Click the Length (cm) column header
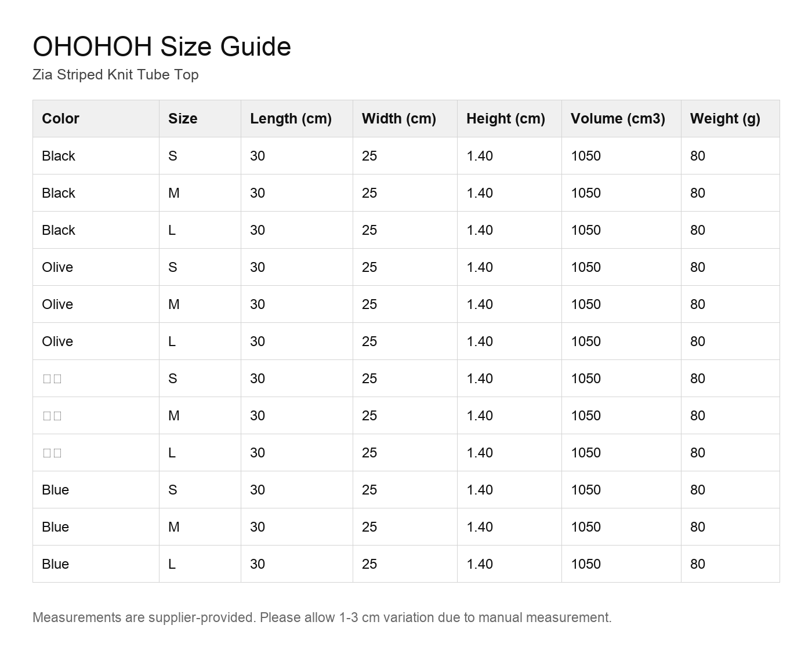Screen dimensions: 812x647 [x=297, y=118]
